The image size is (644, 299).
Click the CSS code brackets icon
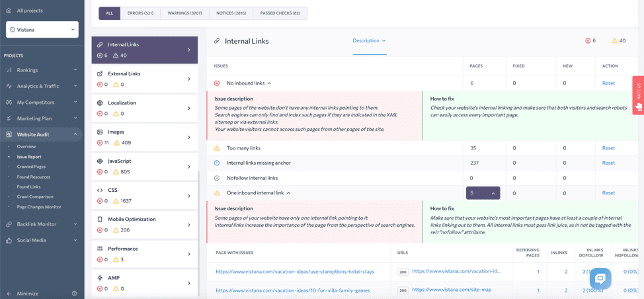(99, 191)
